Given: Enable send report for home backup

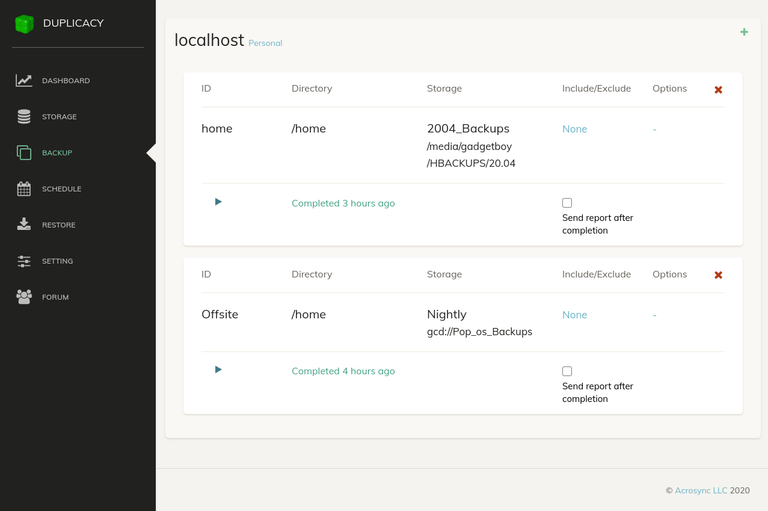Looking at the screenshot, I should pos(567,203).
